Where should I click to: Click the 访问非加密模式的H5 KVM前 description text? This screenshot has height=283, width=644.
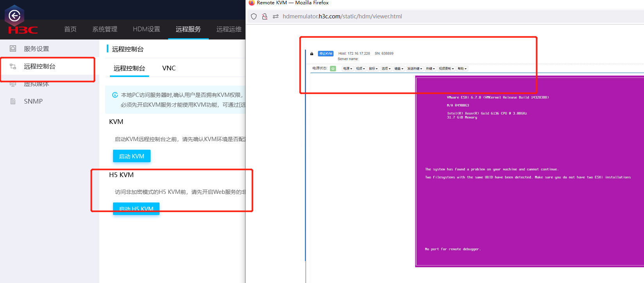click(x=180, y=192)
